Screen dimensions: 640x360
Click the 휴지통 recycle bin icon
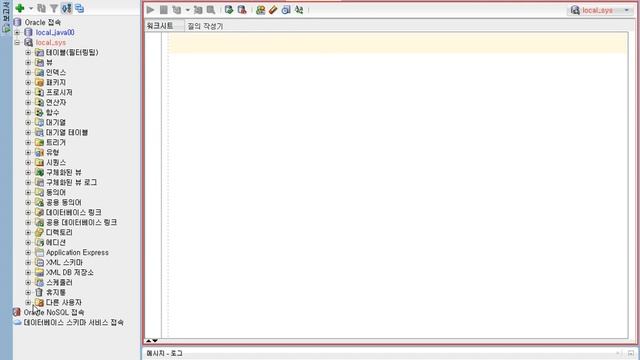[x=39, y=292]
